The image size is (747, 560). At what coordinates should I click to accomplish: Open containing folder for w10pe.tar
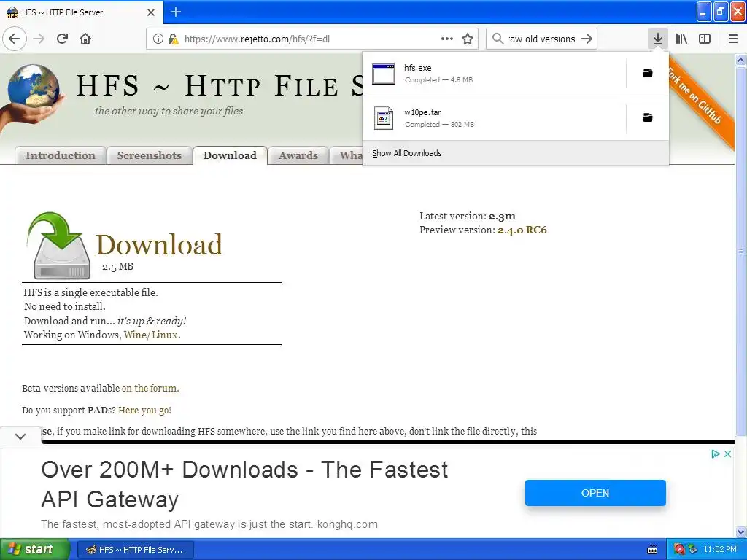click(648, 117)
